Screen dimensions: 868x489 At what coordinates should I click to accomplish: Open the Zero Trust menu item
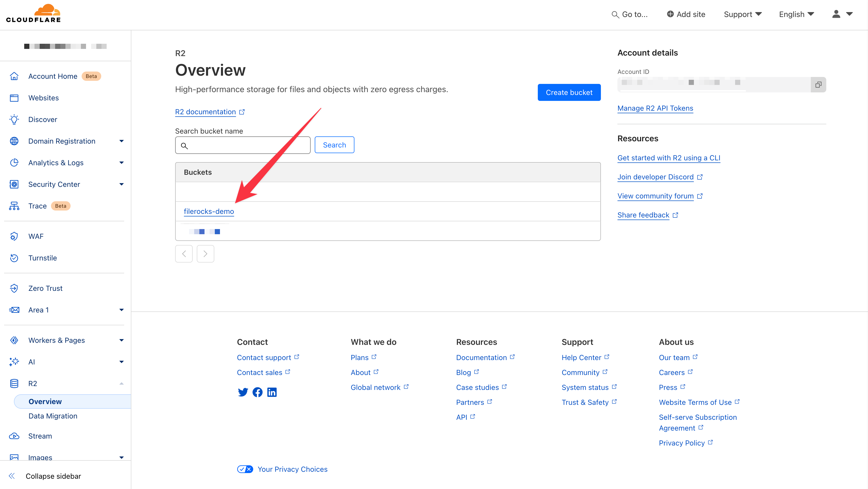46,288
